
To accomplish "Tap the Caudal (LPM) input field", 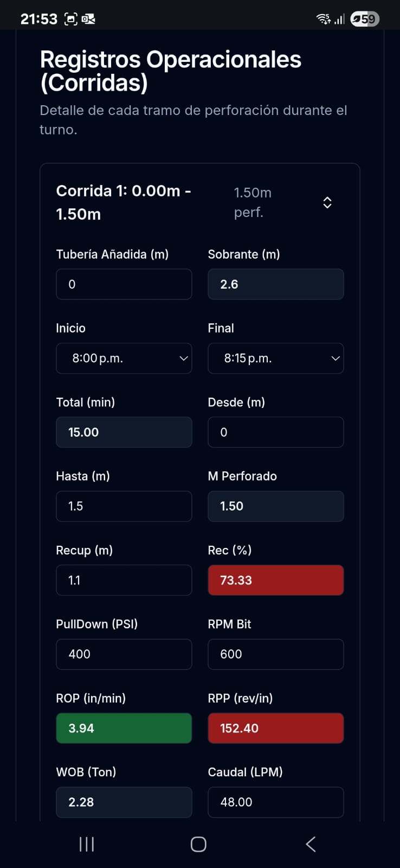I will pyautogui.click(x=275, y=802).
